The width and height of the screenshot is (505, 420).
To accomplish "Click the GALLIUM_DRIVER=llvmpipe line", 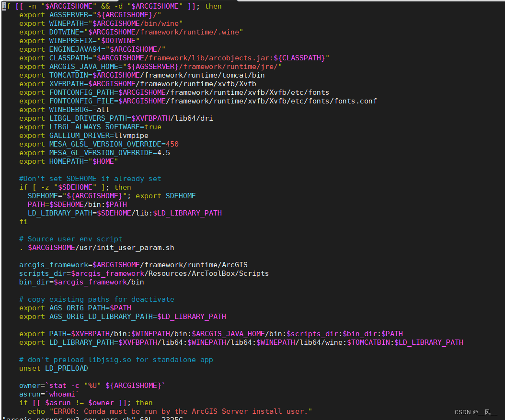I will point(84,136).
